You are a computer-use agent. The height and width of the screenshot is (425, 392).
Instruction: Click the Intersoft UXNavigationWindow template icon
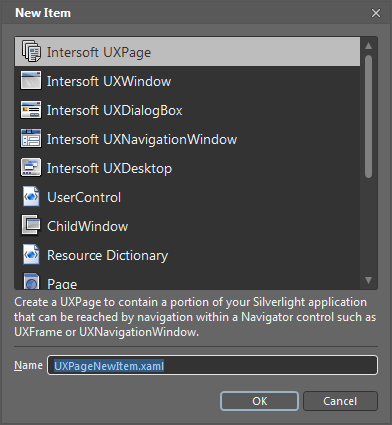click(31, 138)
